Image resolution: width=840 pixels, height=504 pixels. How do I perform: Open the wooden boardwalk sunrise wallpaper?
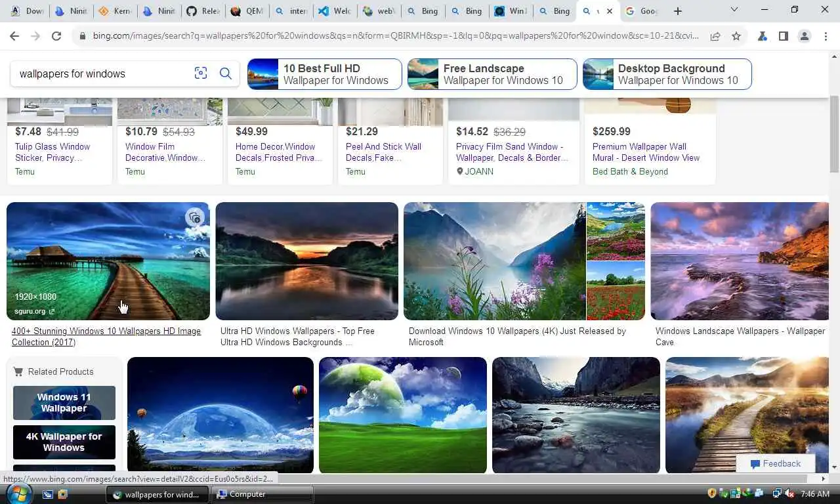point(747,415)
